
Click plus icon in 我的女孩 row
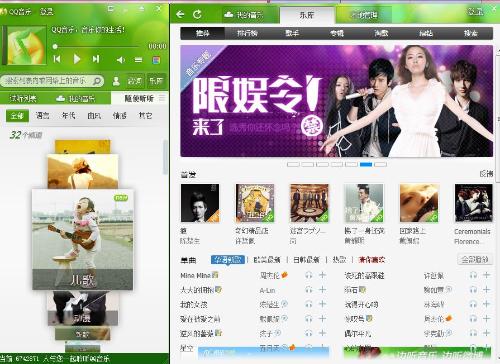point(322,304)
